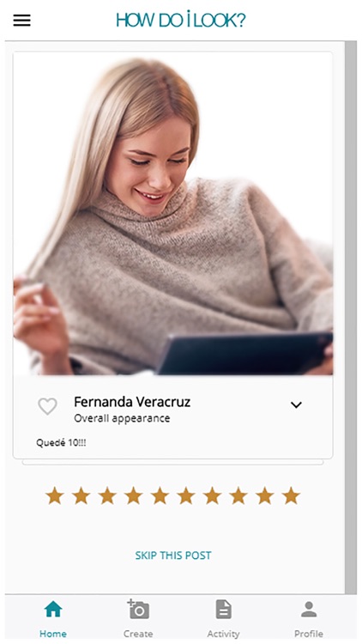Open the hamburger menu
Image resolution: width=362 pixels, height=644 pixels.
tap(21, 20)
